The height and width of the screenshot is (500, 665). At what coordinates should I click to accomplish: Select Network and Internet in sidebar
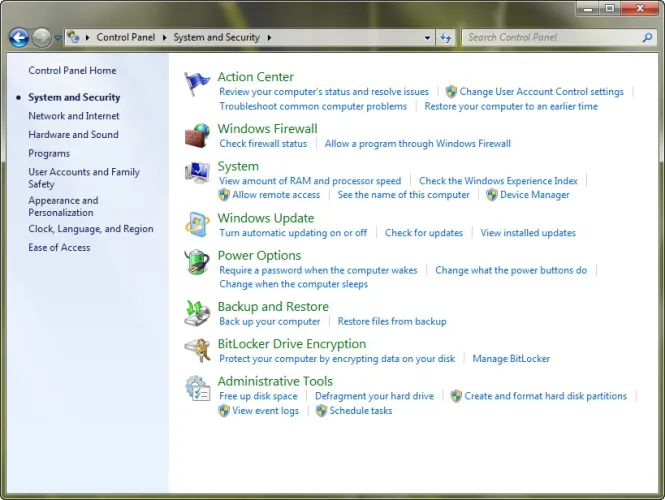74,116
